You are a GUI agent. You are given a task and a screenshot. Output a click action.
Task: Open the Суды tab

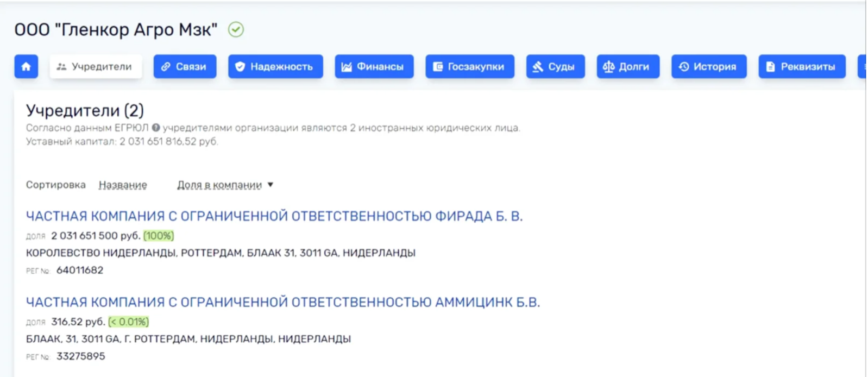(555, 66)
